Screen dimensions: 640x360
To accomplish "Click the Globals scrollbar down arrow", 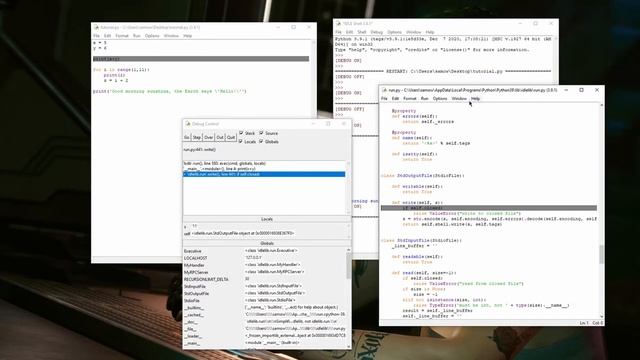I will click(348, 347).
